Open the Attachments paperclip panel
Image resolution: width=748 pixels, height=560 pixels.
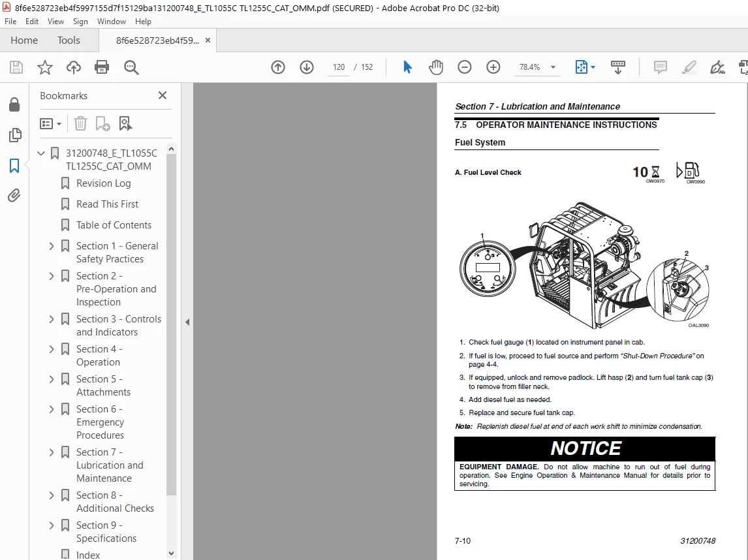[x=14, y=196]
